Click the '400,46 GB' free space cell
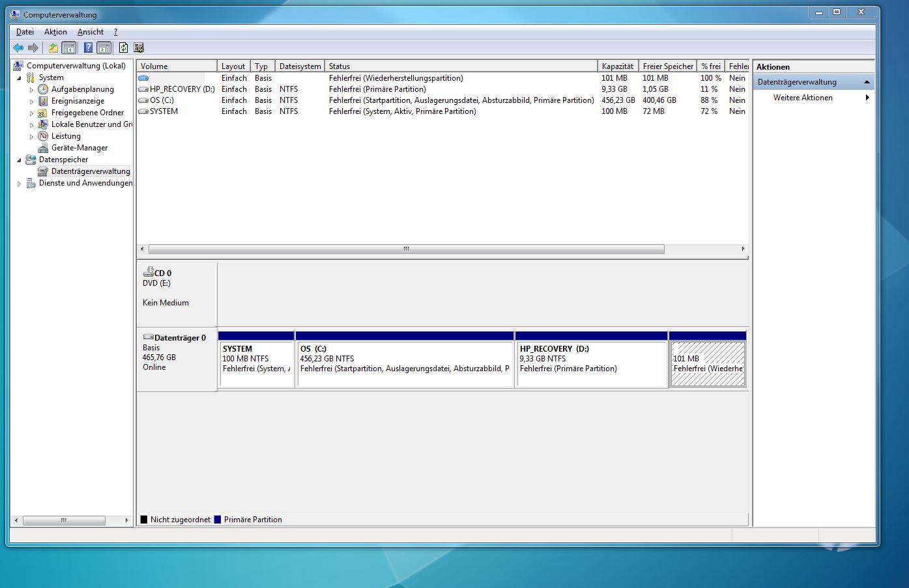Screen dimensions: 909x588 [x=659, y=100]
